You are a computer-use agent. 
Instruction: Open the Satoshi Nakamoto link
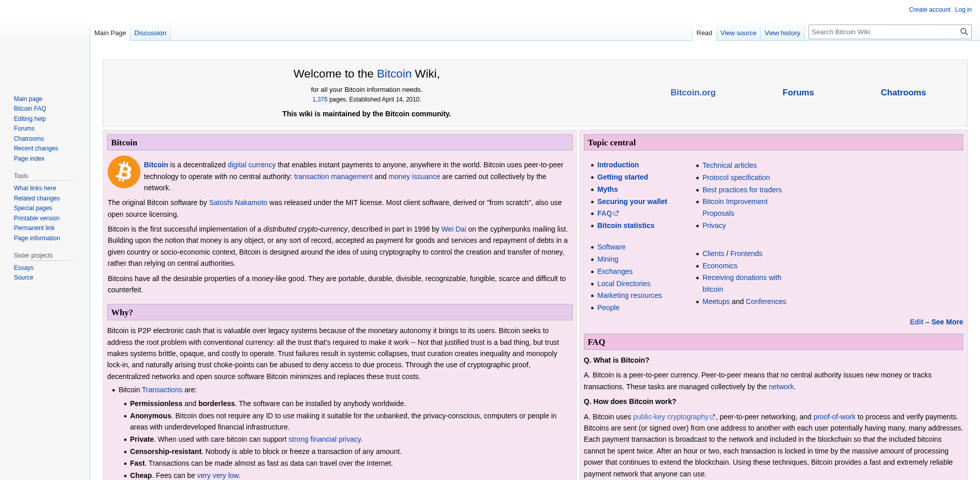(238, 203)
